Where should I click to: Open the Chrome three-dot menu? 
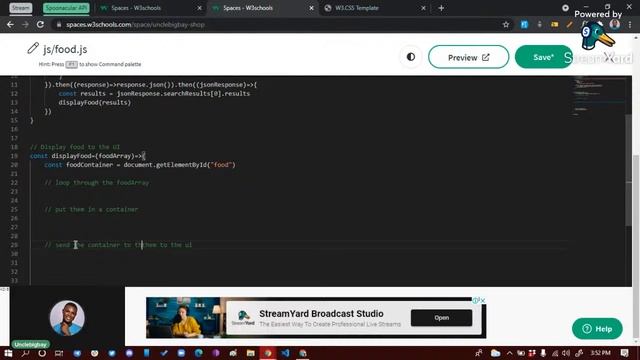630,24
